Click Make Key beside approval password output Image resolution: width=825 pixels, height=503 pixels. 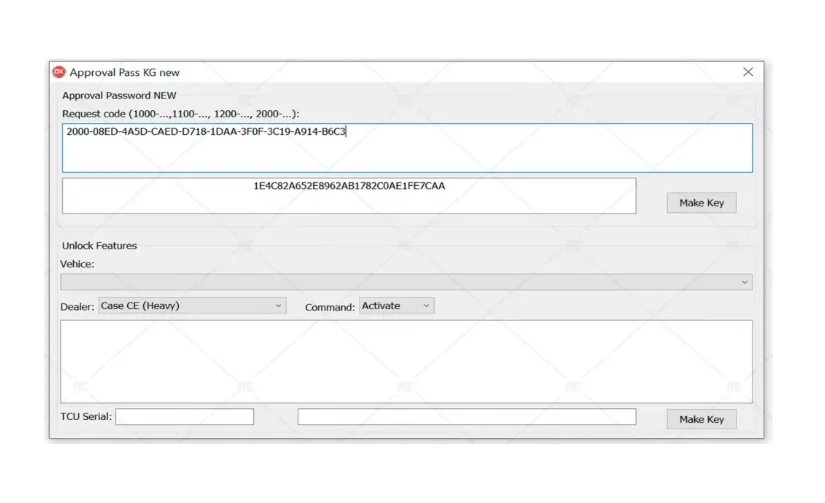(x=701, y=203)
